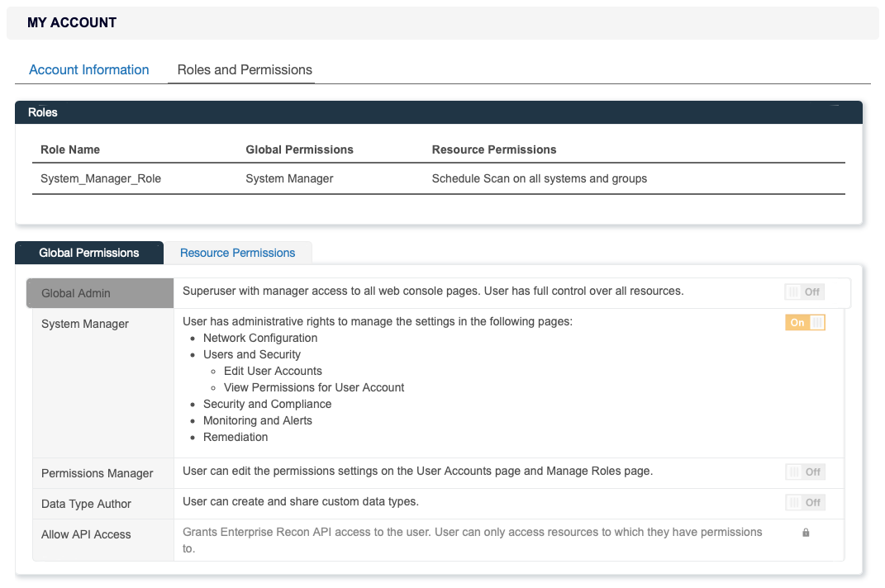Open the Roles and Permissions tab
This screenshot has width=885, height=588.
click(x=241, y=69)
